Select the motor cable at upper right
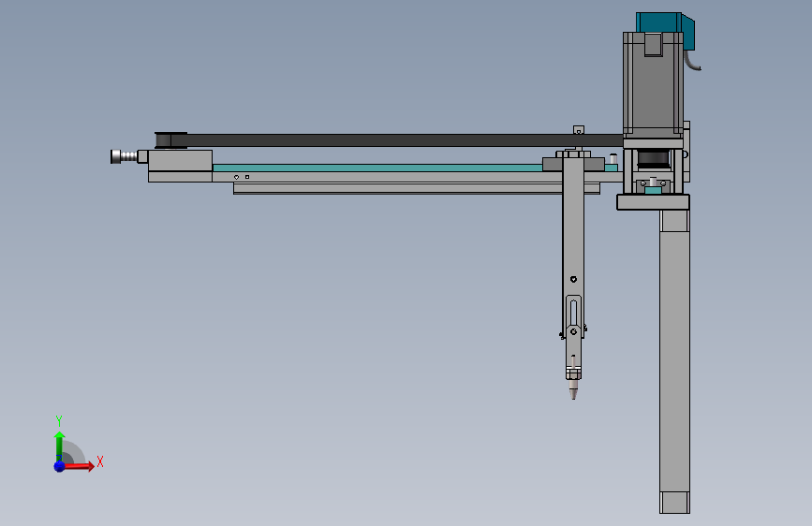Screen dimensions: 812x526 pyautogui.click(x=692, y=60)
